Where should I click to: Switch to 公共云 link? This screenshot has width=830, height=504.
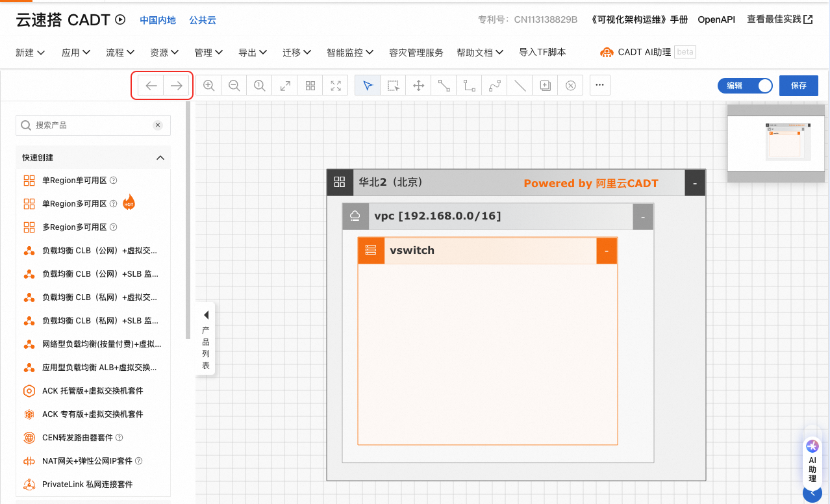pos(203,20)
